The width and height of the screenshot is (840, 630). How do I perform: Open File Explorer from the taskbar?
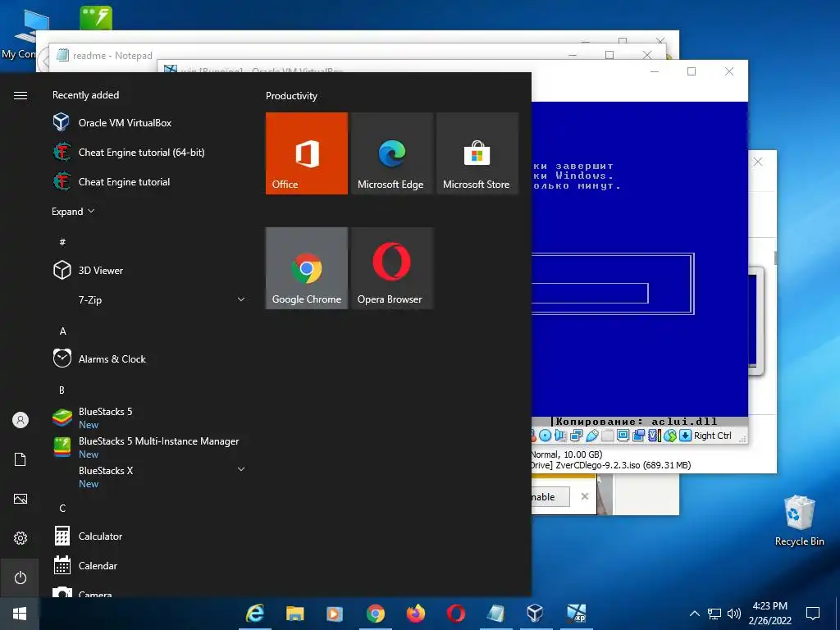pyautogui.click(x=295, y=614)
